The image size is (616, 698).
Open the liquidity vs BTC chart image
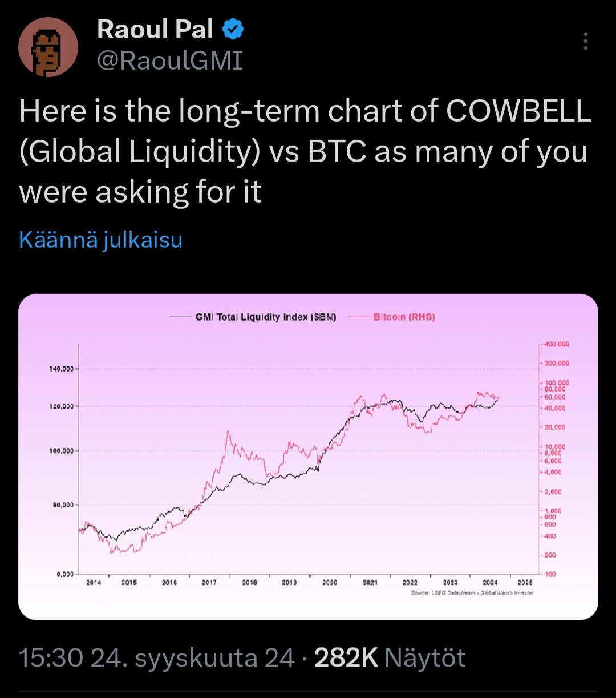(308, 457)
